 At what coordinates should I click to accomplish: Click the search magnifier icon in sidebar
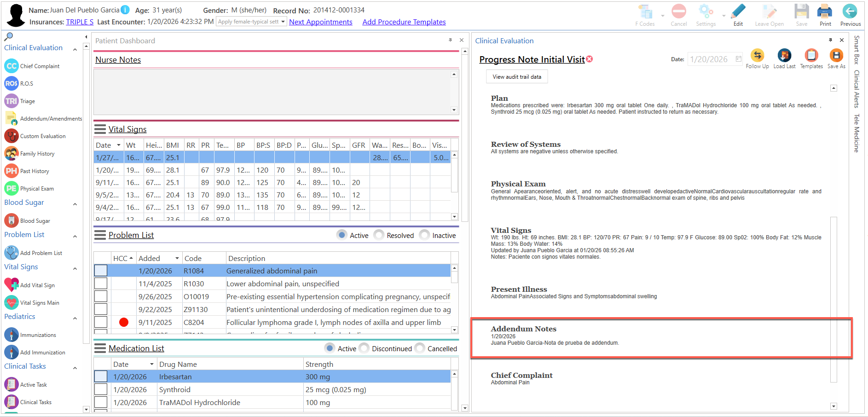tap(8, 36)
